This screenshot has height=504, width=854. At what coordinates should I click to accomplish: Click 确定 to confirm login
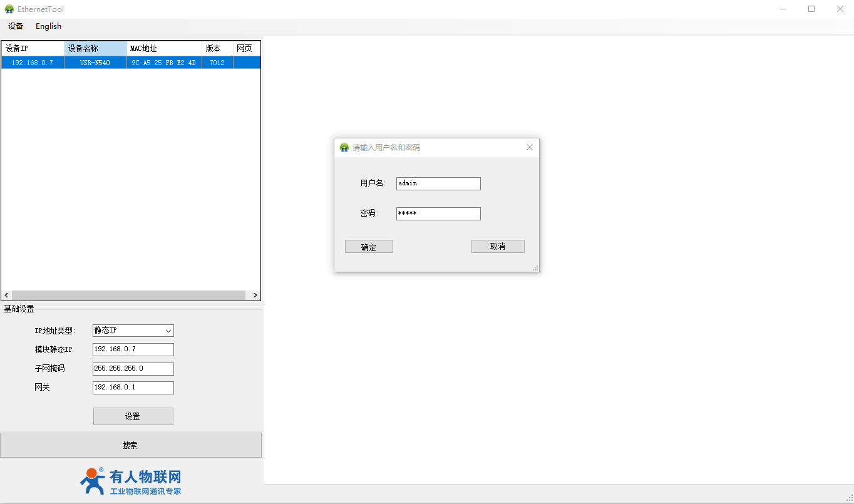point(369,247)
